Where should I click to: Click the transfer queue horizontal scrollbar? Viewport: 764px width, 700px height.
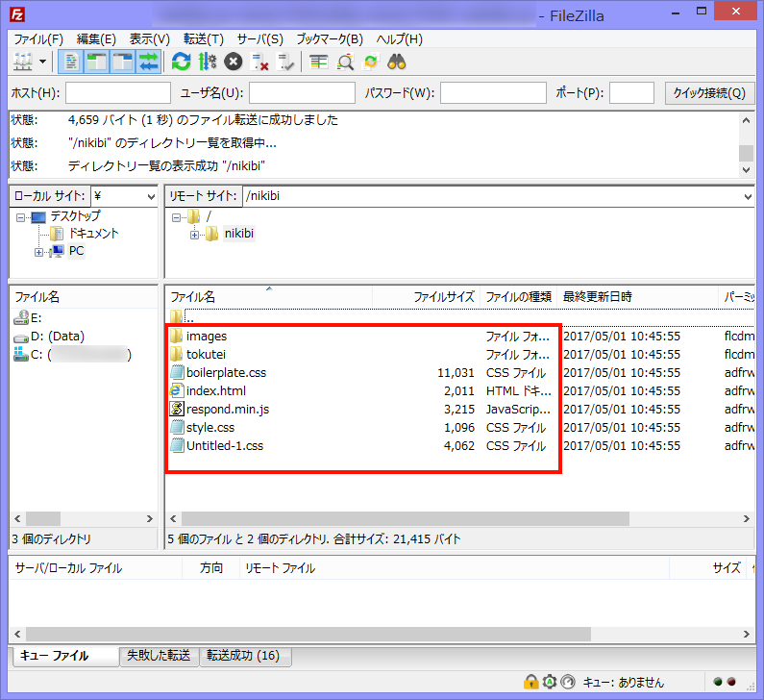pyautogui.click(x=308, y=635)
